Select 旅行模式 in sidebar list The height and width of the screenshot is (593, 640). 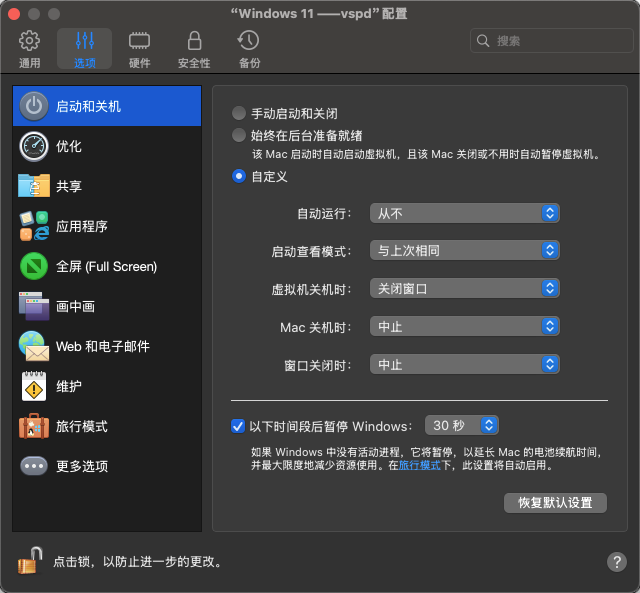[x=107, y=426]
